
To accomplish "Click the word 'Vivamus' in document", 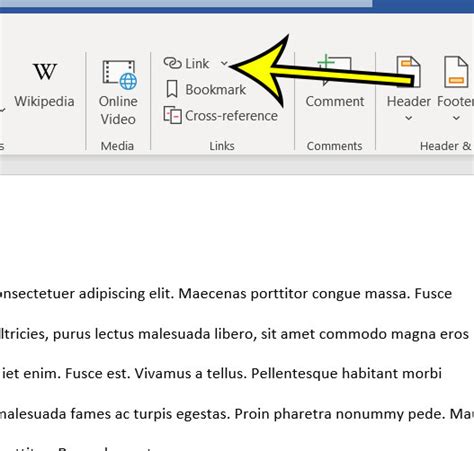I will [x=162, y=374].
